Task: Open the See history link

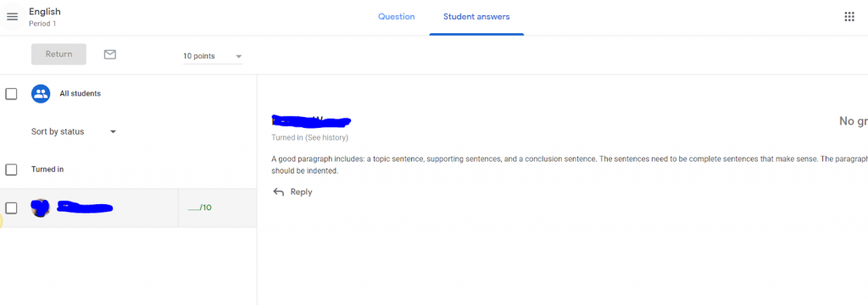Action: pos(326,137)
